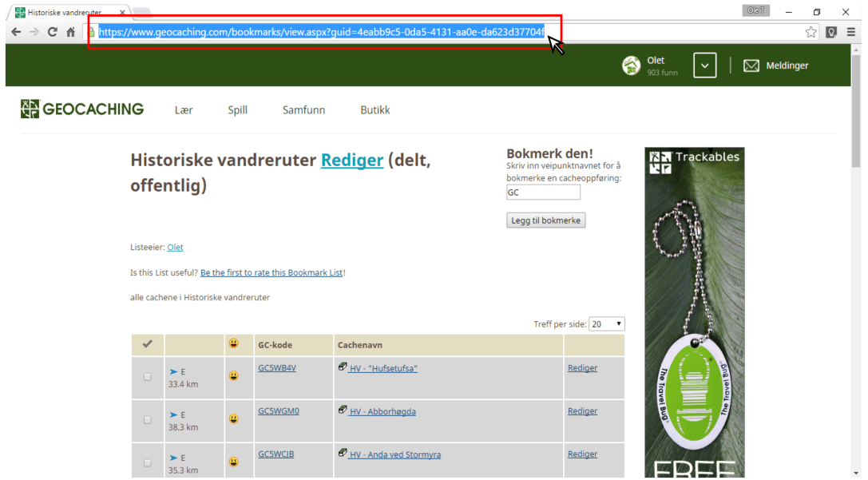Viewport: 868px width, 480px height.
Task: Open the HV - "Hufsetufsa" cache link
Action: tap(383, 368)
